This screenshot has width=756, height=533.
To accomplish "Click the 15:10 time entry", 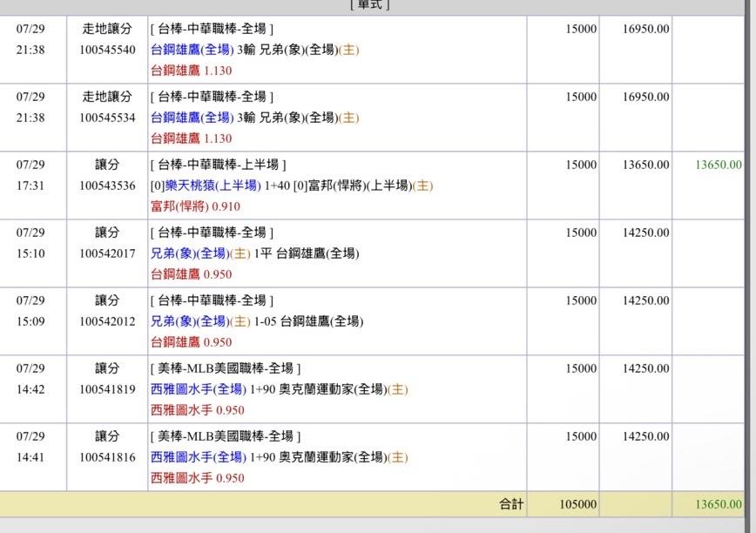I will click(30, 253).
